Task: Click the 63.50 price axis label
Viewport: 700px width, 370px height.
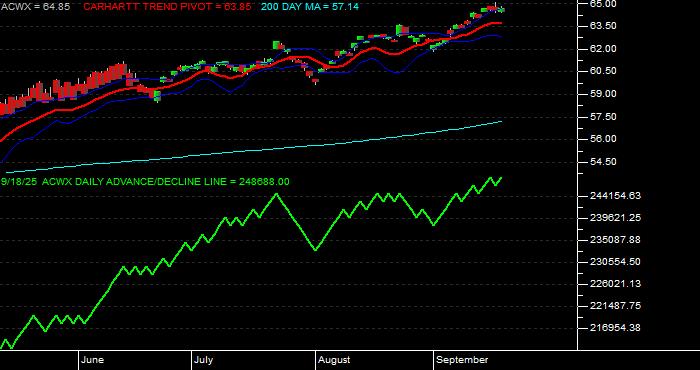Action: [x=602, y=26]
